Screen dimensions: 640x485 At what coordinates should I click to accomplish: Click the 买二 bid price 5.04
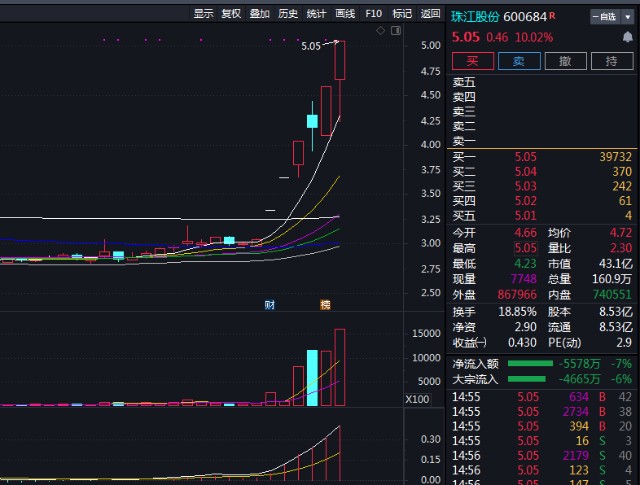[526, 171]
